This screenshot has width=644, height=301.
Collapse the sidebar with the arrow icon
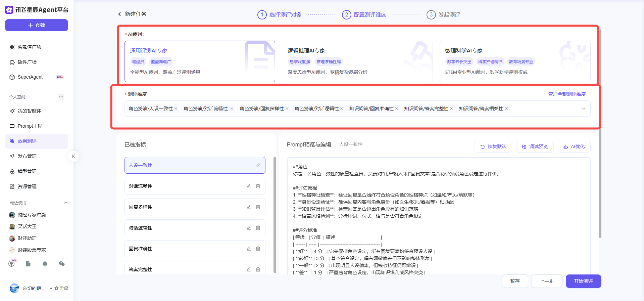click(x=73, y=156)
